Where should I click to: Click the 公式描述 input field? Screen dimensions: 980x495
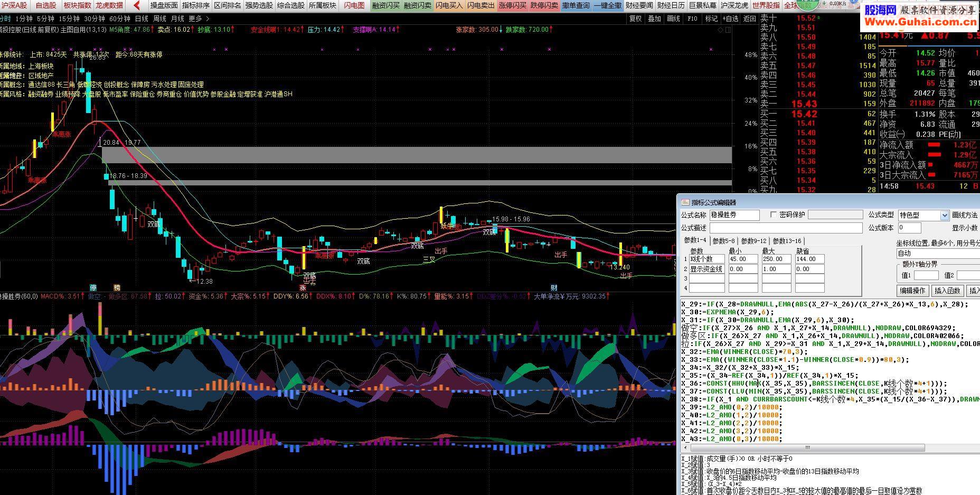point(786,228)
